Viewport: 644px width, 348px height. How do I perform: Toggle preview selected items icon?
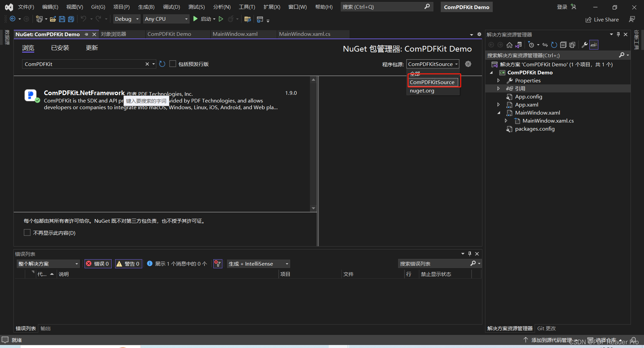[594, 45]
